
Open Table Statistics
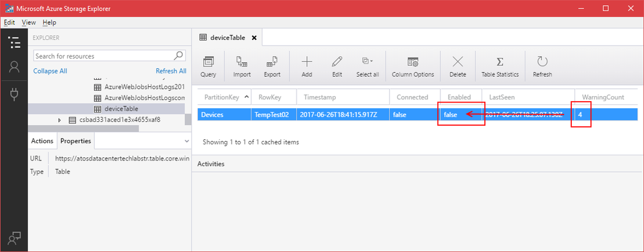pos(500,67)
